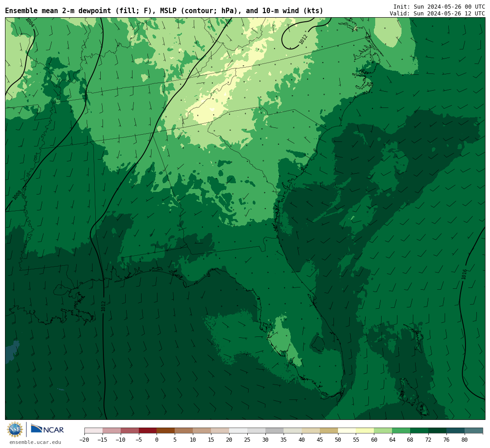Click the colorbar label 64
The height and width of the screenshot is (448, 490).
tap(392, 440)
